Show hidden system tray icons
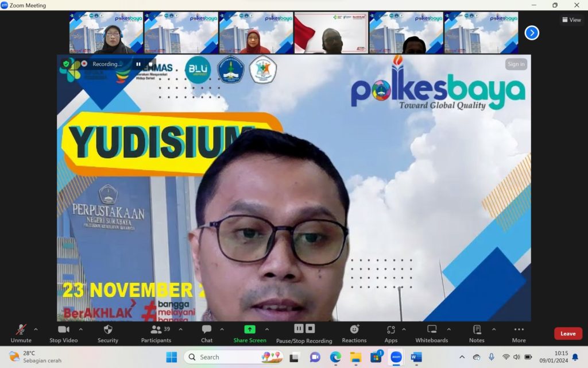Viewport: 588px width, 368px height. 462,357
